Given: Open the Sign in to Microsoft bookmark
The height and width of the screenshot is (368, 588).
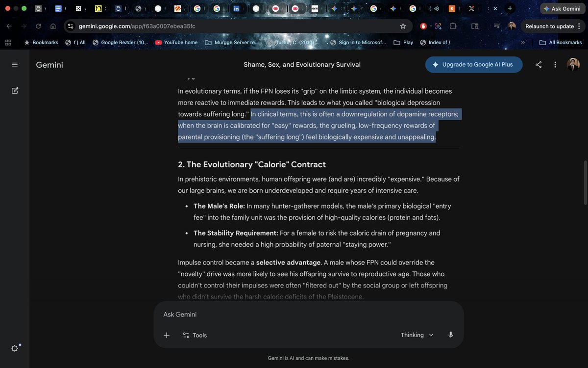Looking at the screenshot, I should point(358,43).
